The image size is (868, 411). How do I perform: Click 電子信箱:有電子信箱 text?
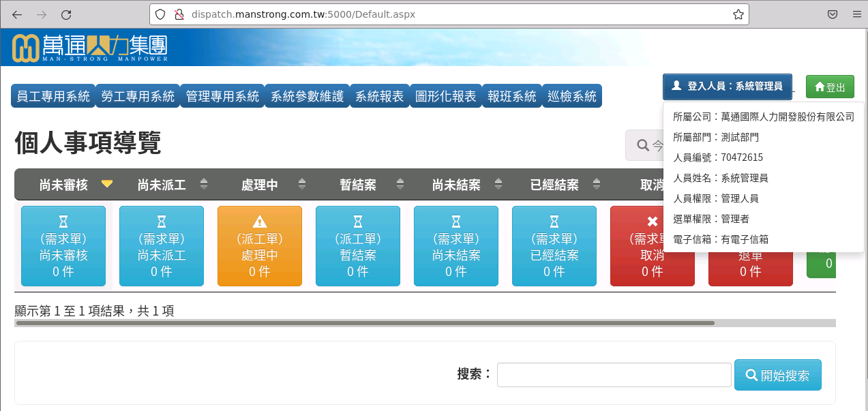coord(721,239)
